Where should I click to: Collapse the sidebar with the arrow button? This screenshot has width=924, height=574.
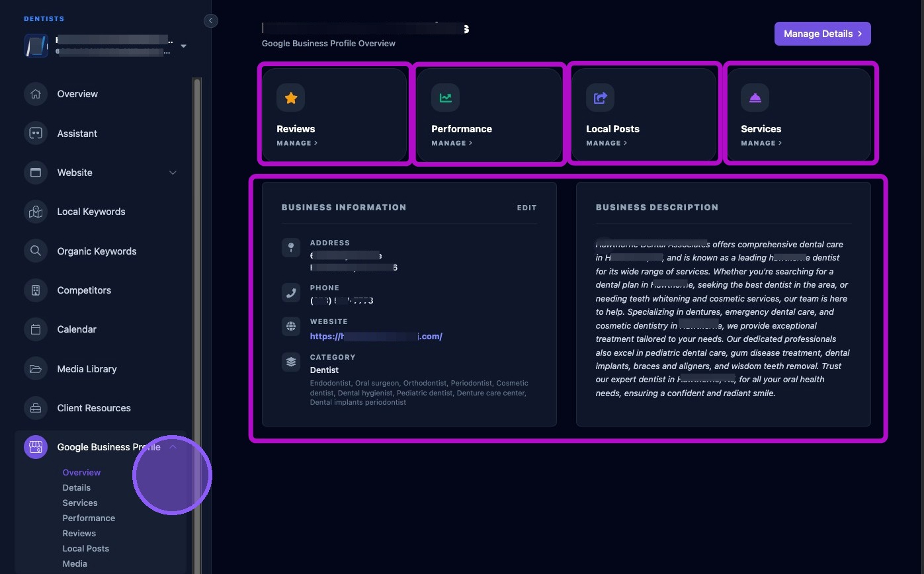[211, 20]
